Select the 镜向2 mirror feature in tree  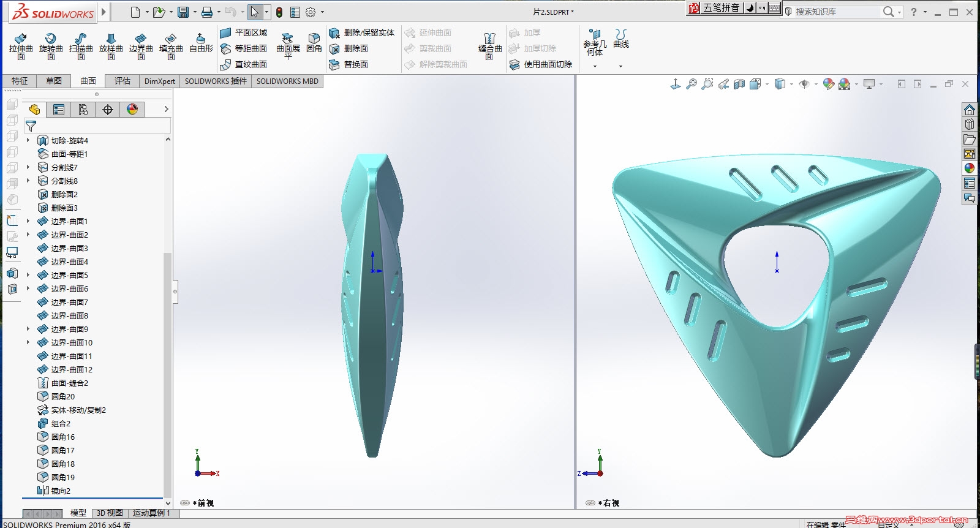pos(54,491)
